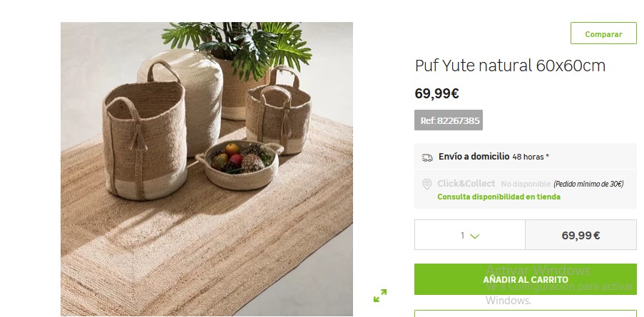Image resolution: width=644 pixels, height=317 pixels.
Task: Click the No disponible status text
Action: [x=526, y=184]
